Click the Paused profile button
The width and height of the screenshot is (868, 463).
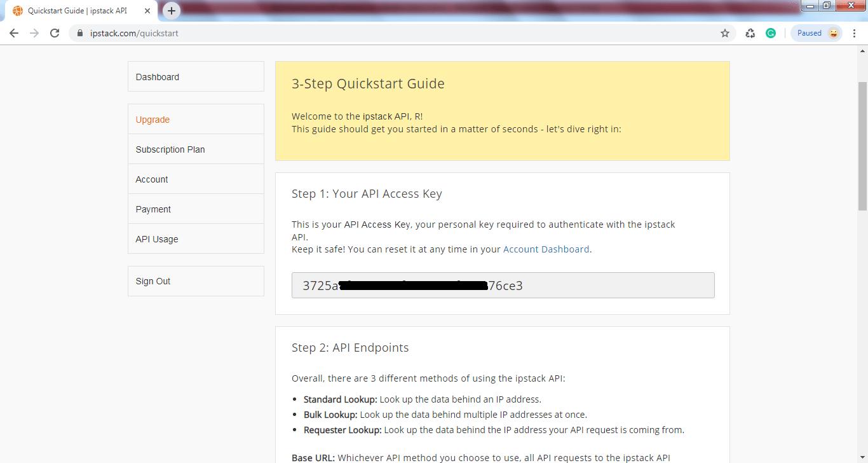coord(817,33)
